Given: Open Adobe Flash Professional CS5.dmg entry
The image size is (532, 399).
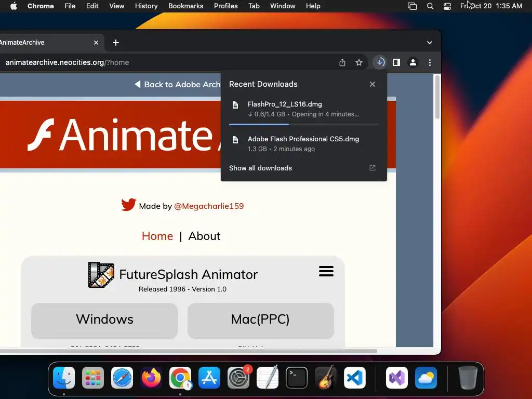Looking at the screenshot, I should pos(303,144).
